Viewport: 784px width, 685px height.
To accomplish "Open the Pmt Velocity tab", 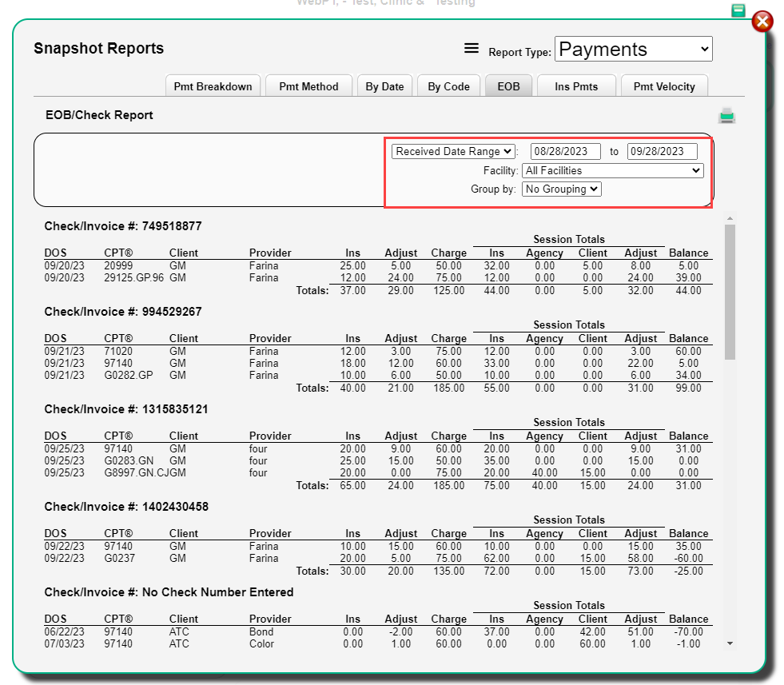I will point(664,86).
